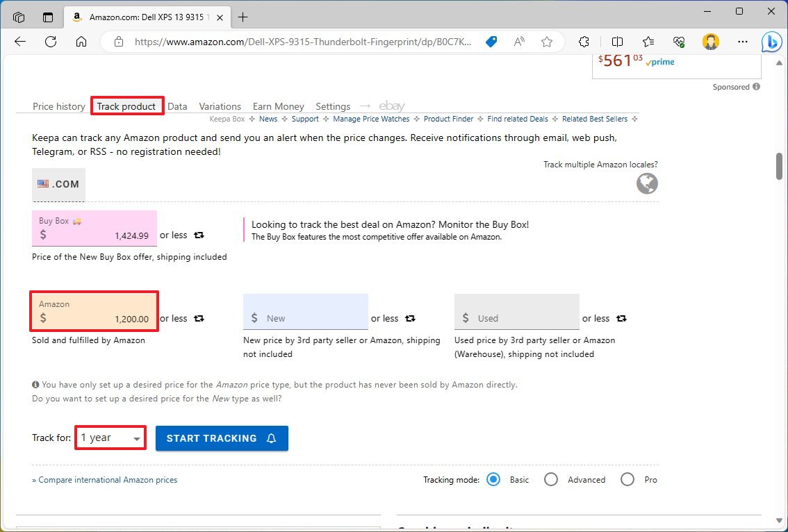Click the swap arrows beside Buy Box price
The image size is (788, 532).
coord(199,235)
